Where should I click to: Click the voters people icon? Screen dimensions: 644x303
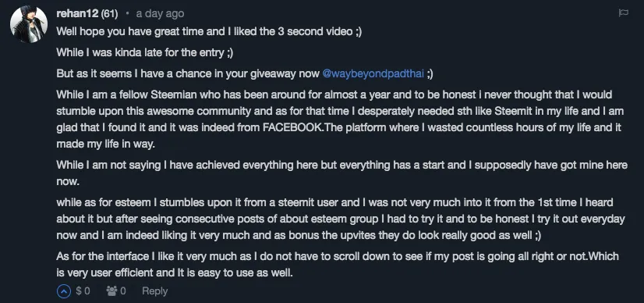[x=111, y=291]
